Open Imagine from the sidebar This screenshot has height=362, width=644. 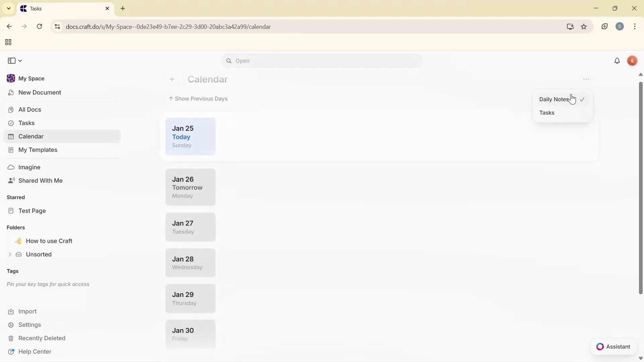(29, 167)
